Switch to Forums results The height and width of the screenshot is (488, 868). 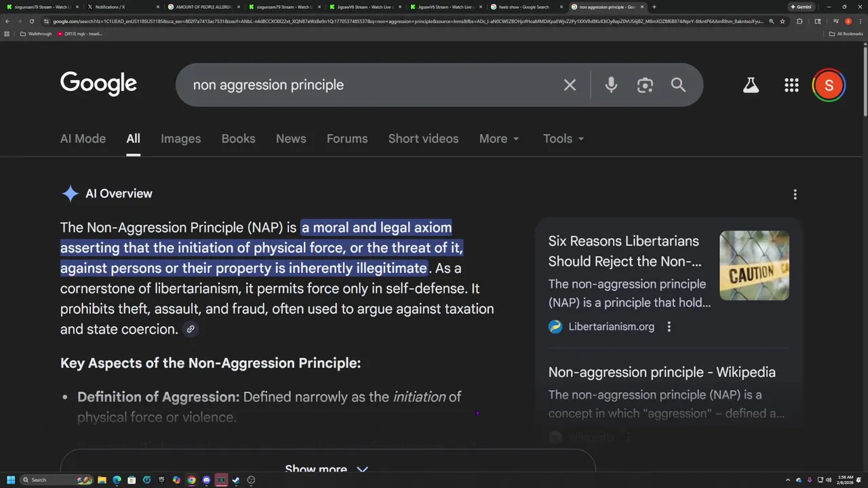(347, 138)
